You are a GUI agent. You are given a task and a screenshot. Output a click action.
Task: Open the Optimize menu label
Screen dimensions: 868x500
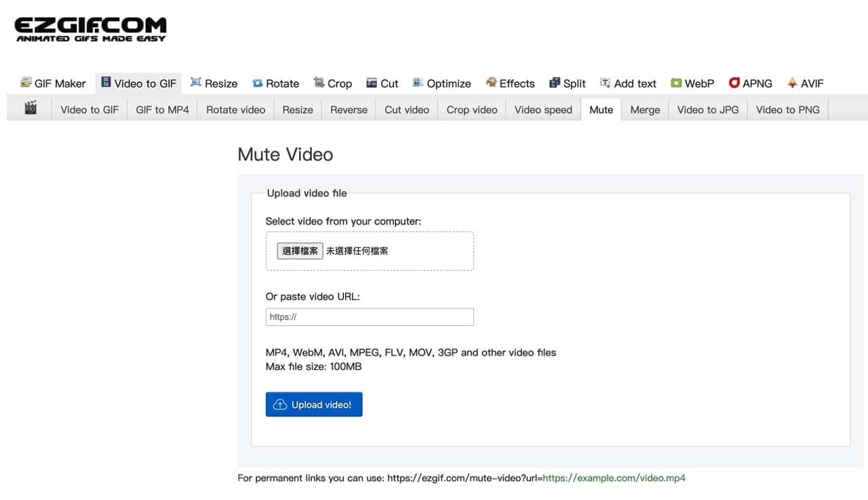coord(449,83)
